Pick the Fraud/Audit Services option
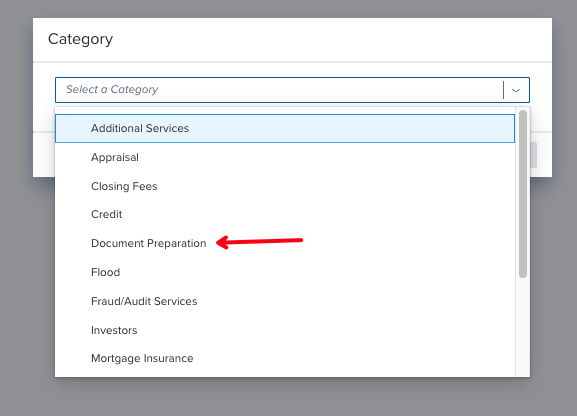This screenshot has width=577, height=416. (285, 301)
